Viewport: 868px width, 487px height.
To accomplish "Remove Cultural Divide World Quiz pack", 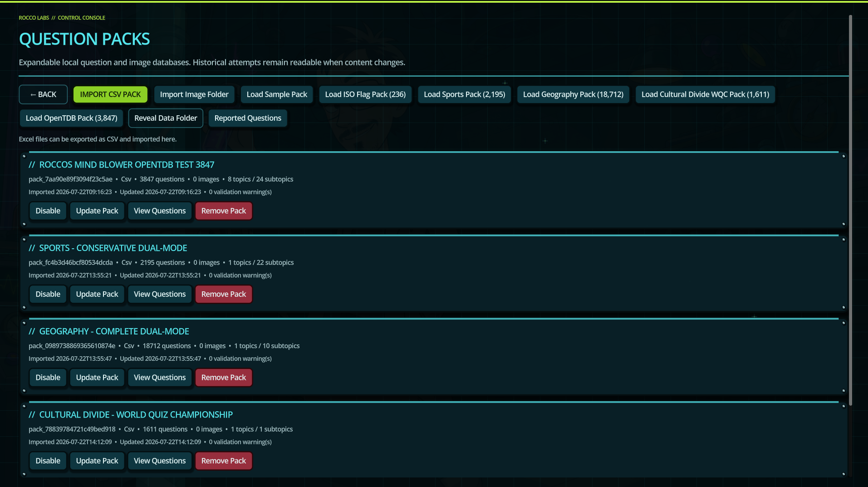I will point(224,461).
